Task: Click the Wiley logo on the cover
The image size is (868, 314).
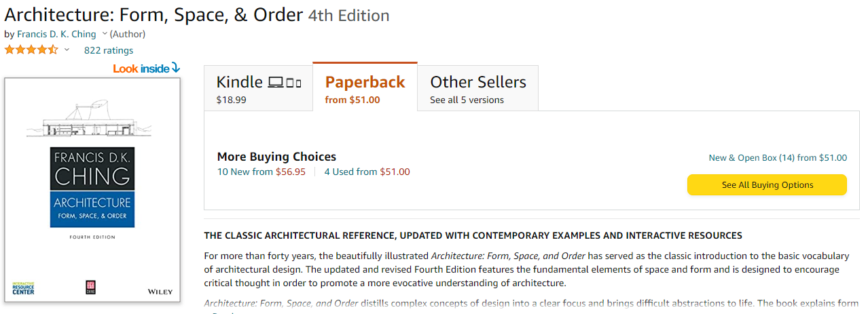Action: coord(160,292)
